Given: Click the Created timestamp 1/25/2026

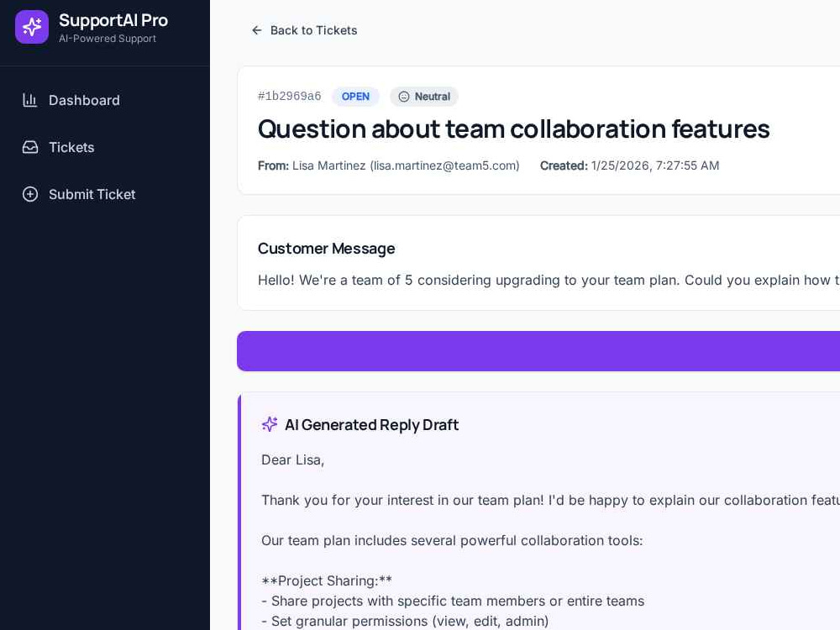Looking at the screenshot, I should click(629, 165).
